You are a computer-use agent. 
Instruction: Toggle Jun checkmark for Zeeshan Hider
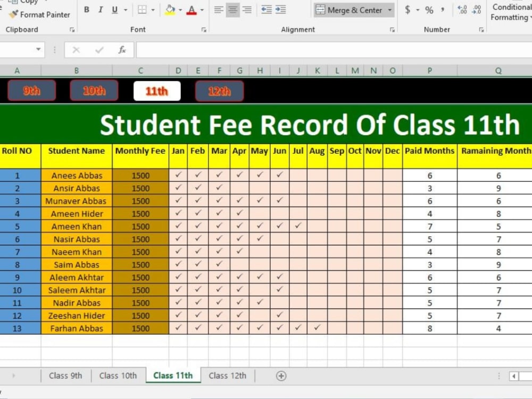[x=280, y=315]
